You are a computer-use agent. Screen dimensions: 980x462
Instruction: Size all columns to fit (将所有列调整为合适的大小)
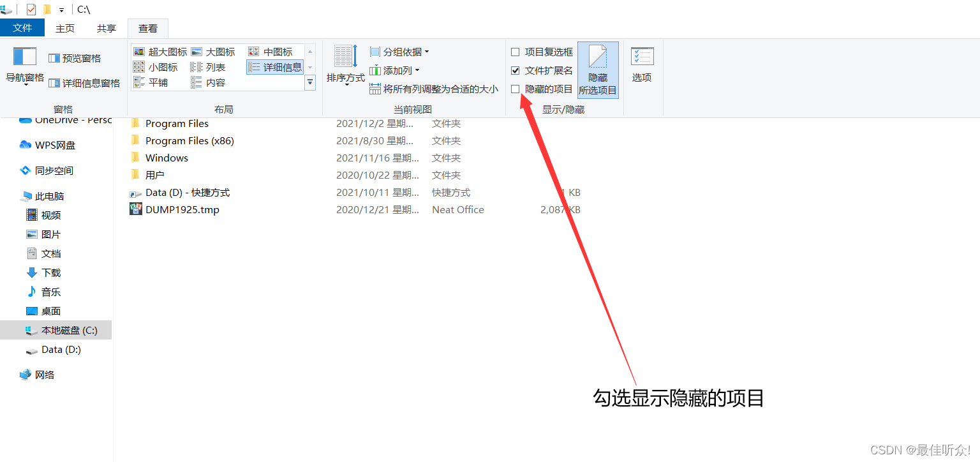pyautogui.click(x=434, y=89)
